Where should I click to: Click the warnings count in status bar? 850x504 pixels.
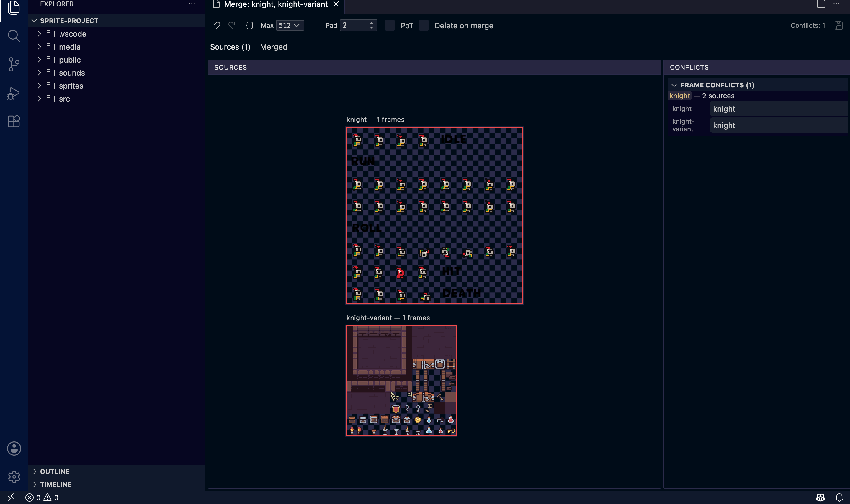tap(51, 498)
